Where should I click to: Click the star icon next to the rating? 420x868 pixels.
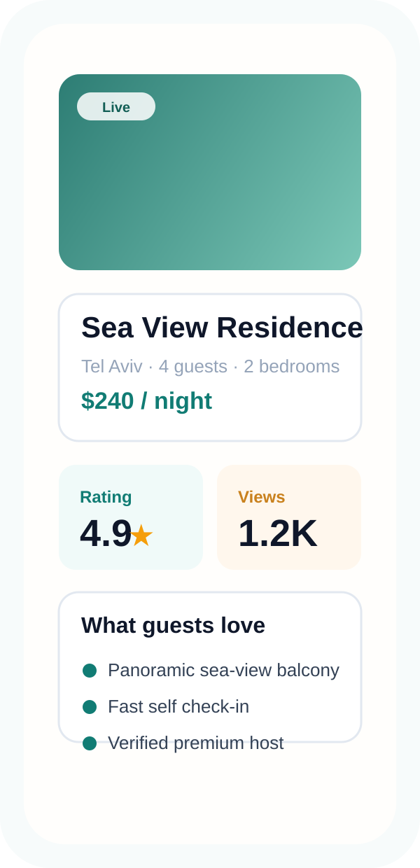point(142,535)
